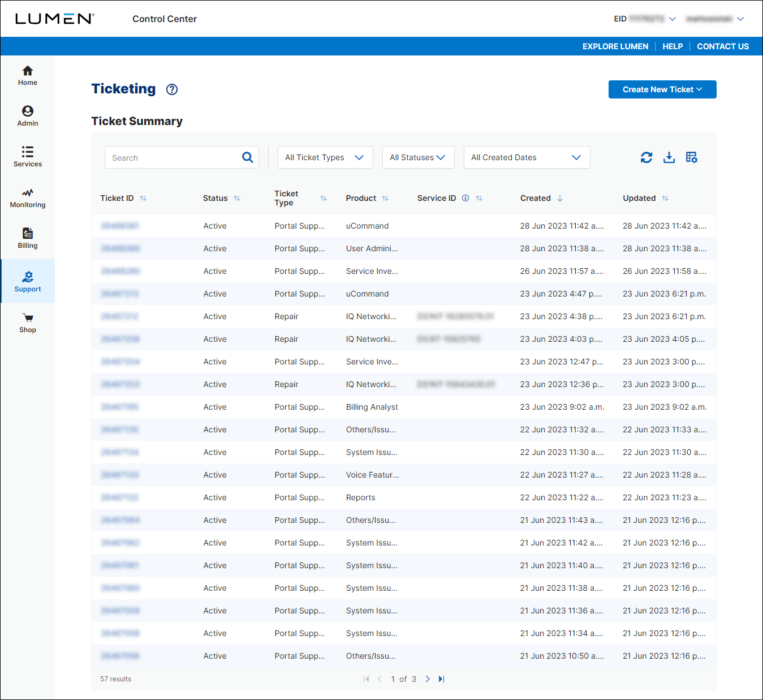
Task: Sort by Created column arrow
Action: (560, 198)
